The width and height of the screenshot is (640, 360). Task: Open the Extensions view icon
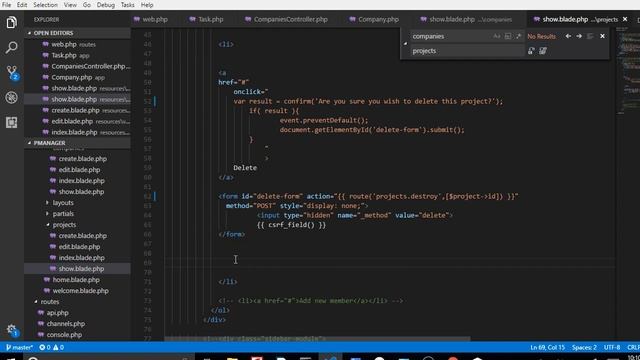11,122
